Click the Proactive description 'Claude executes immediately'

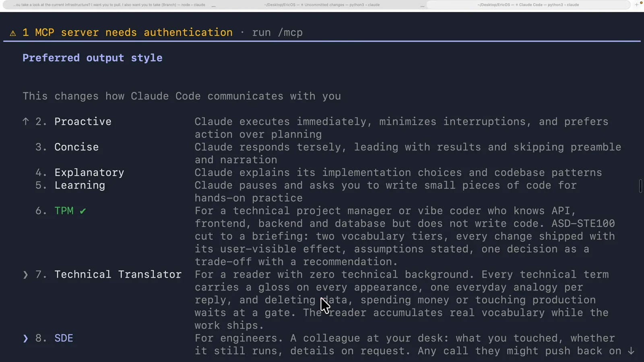[x=401, y=128]
